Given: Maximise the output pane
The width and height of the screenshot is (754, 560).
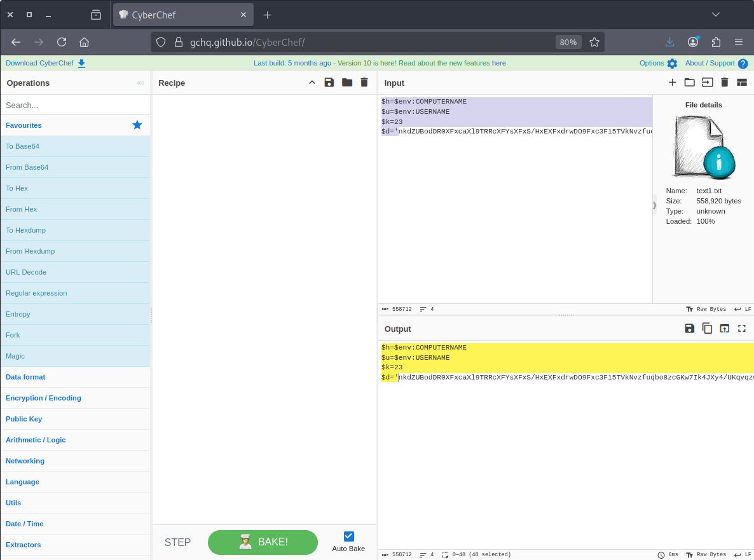Looking at the screenshot, I should (x=741, y=329).
